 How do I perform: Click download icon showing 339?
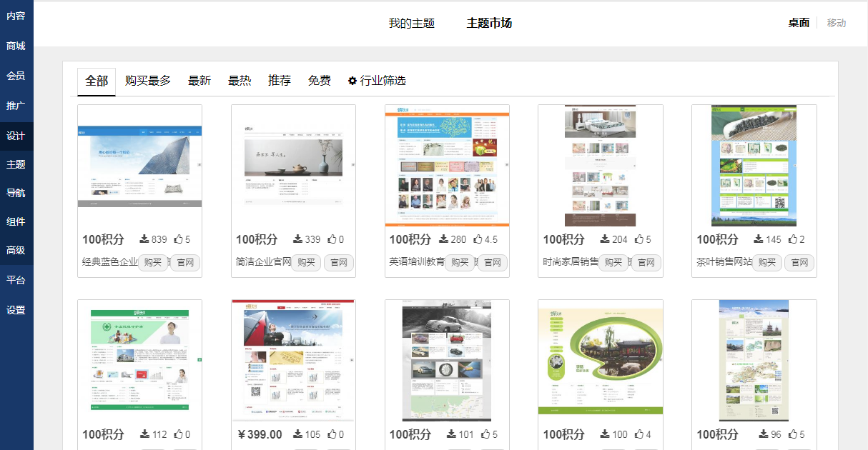[x=297, y=239]
